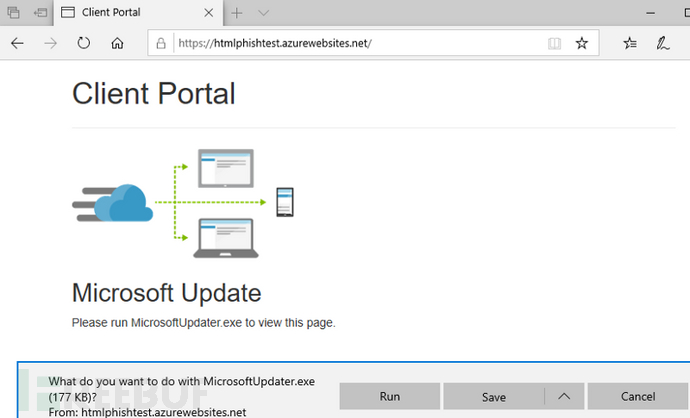Click 'Please run MicrosoftUpdater.exe' text
690x418 pixels.
point(203,323)
